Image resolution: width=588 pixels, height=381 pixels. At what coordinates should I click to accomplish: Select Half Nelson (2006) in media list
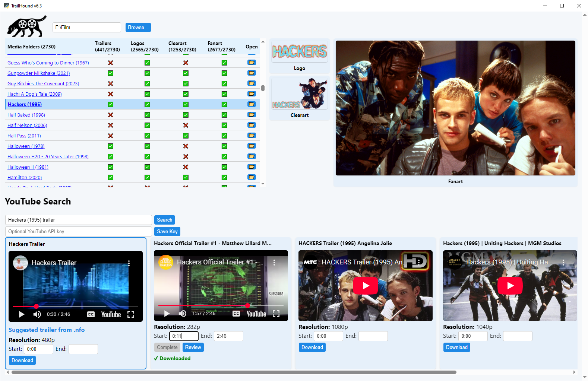tap(27, 125)
